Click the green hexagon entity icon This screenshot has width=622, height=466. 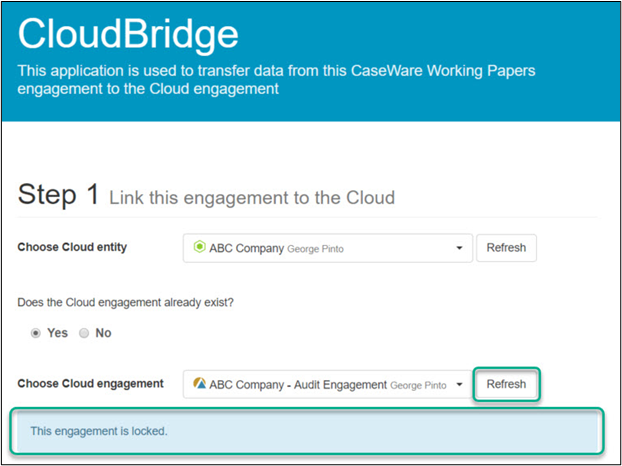200,247
